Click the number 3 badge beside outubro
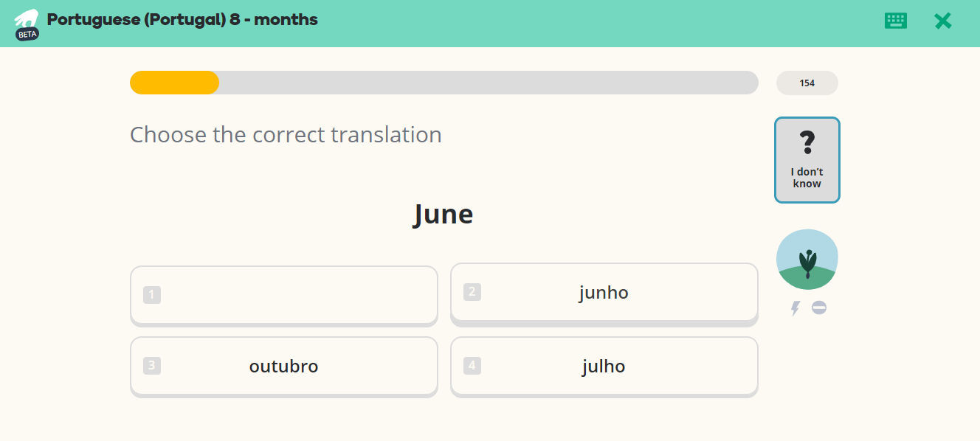The width and height of the screenshot is (980, 441). click(152, 366)
